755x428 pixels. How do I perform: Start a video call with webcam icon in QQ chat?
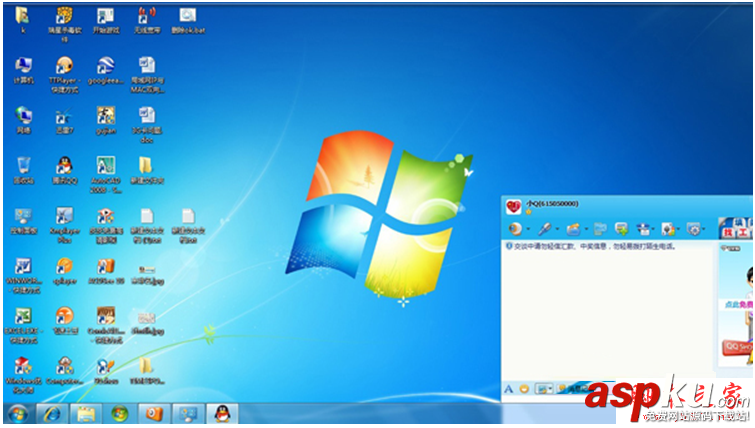coord(515,229)
